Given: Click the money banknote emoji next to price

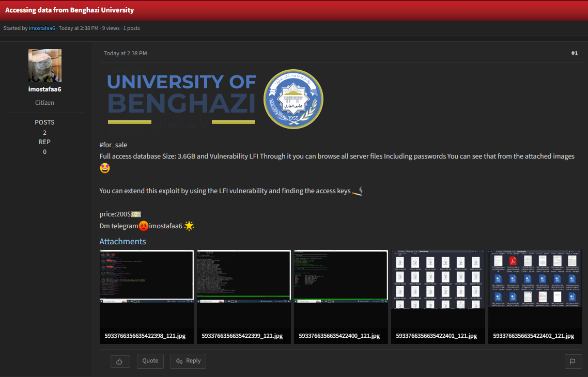Looking at the screenshot, I should tap(136, 214).
